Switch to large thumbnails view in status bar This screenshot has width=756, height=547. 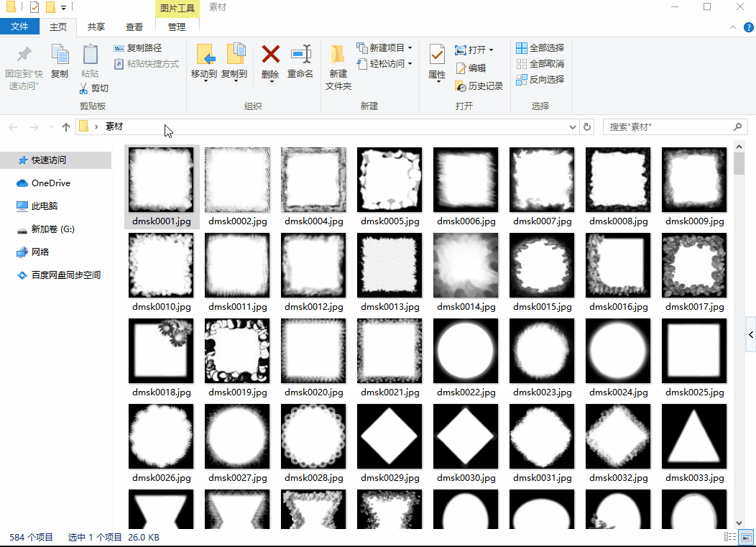746,537
